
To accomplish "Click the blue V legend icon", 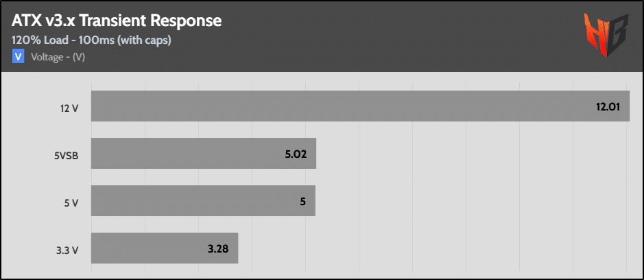I will pos(19,57).
